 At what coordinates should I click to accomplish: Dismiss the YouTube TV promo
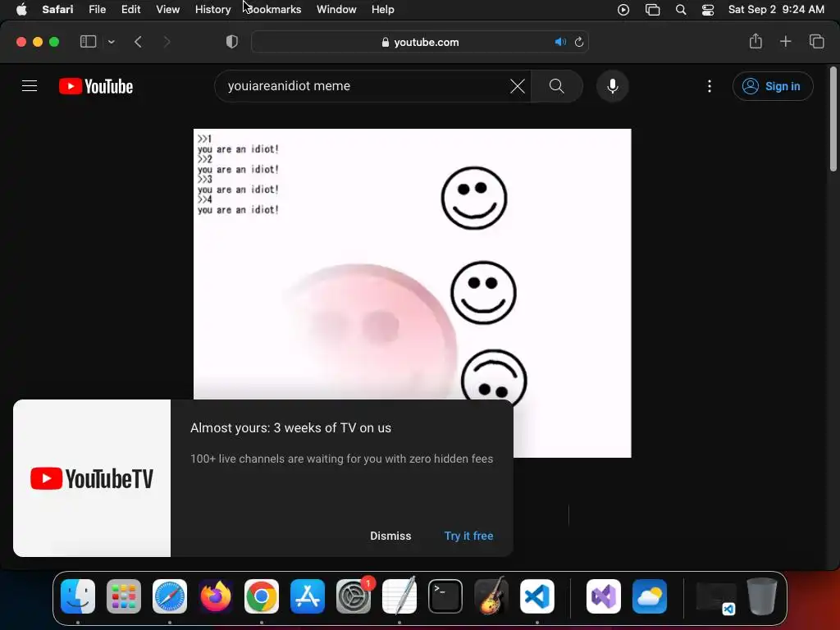click(x=390, y=536)
